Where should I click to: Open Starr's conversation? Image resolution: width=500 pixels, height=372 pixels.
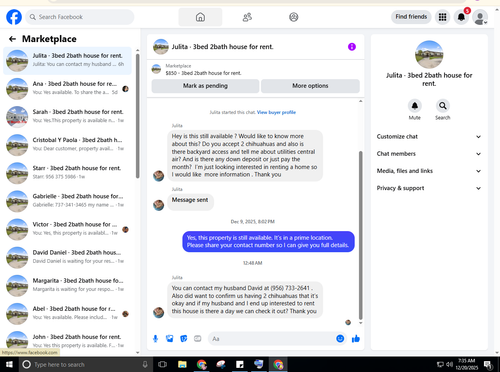tap(67, 173)
